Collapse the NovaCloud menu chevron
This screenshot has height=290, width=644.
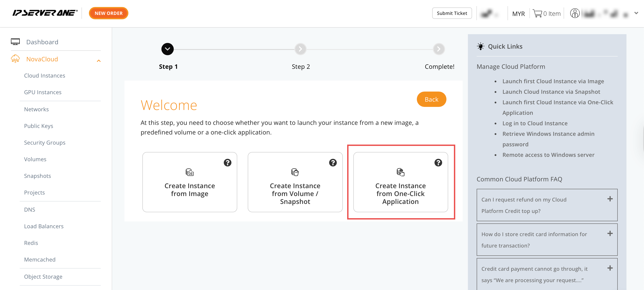99,61
